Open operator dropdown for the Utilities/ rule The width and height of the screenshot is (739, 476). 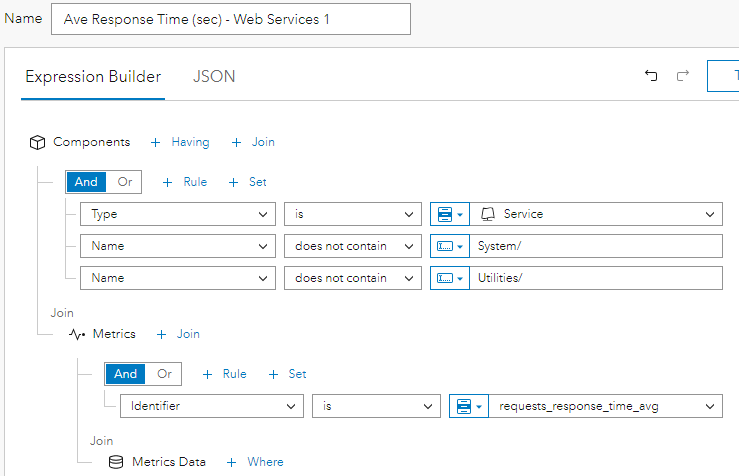coord(353,278)
